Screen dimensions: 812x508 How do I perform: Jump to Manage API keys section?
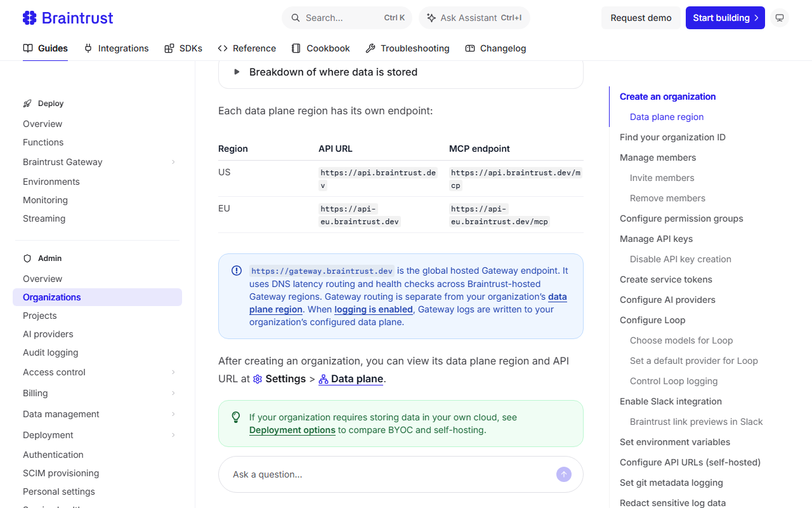pos(656,239)
